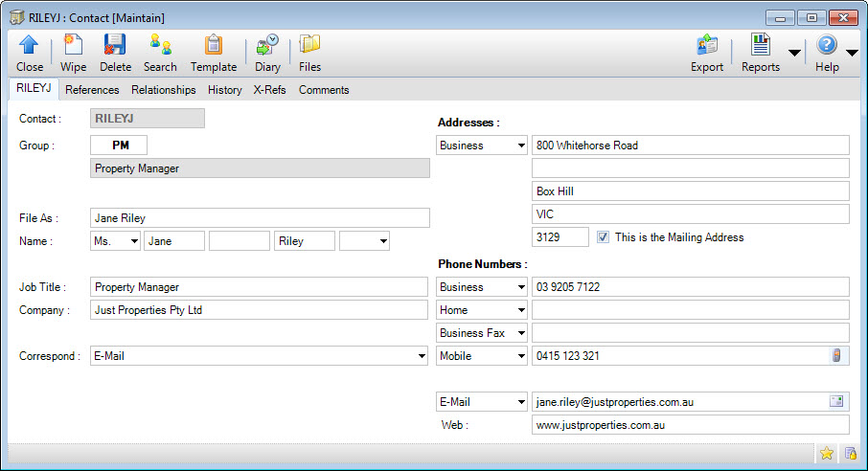Click the window title bar application icon
868x471 pixels.
[x=17, y=18]
